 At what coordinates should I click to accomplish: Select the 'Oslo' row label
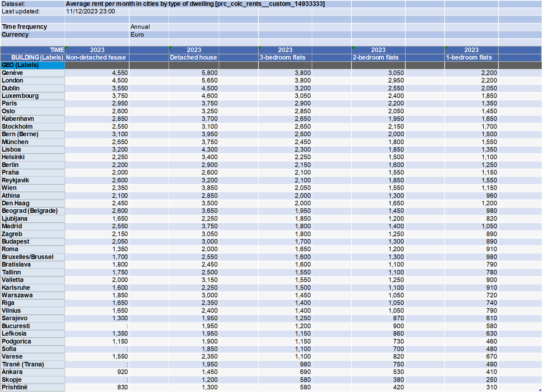click(x=33, y=111)
